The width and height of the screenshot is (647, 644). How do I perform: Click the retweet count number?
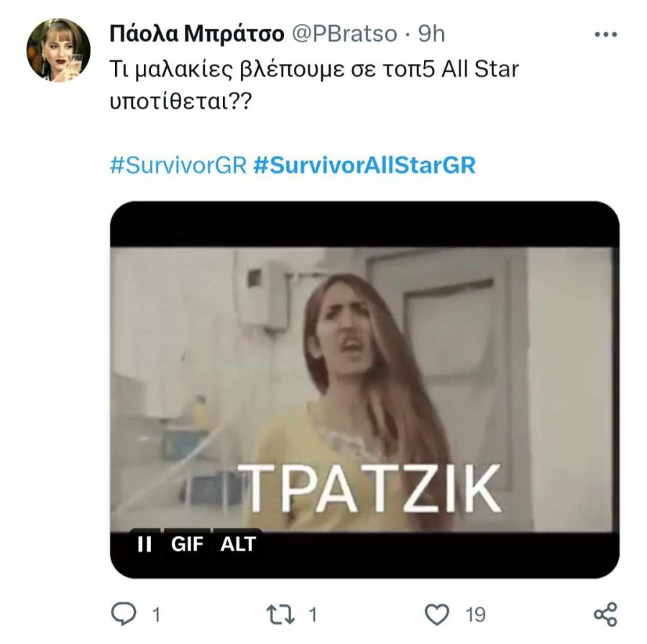pos(313,614)
